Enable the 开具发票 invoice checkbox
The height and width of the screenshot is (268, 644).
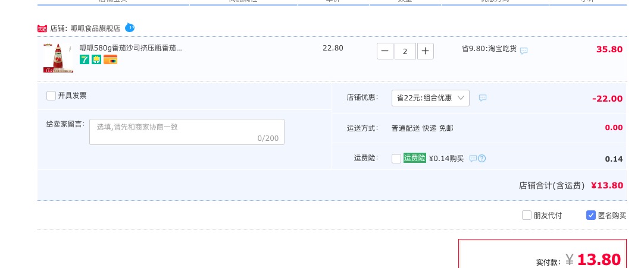click(51, 96)
